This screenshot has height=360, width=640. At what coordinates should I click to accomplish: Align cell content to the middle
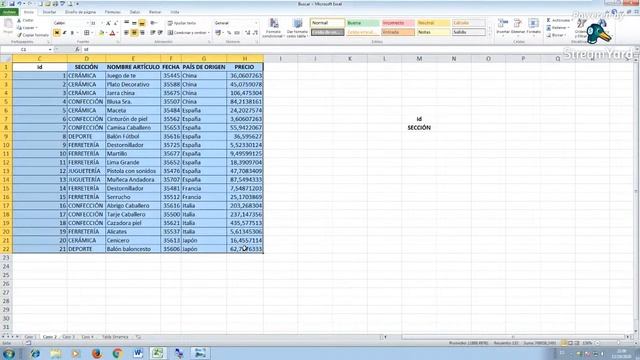[134, 23]
